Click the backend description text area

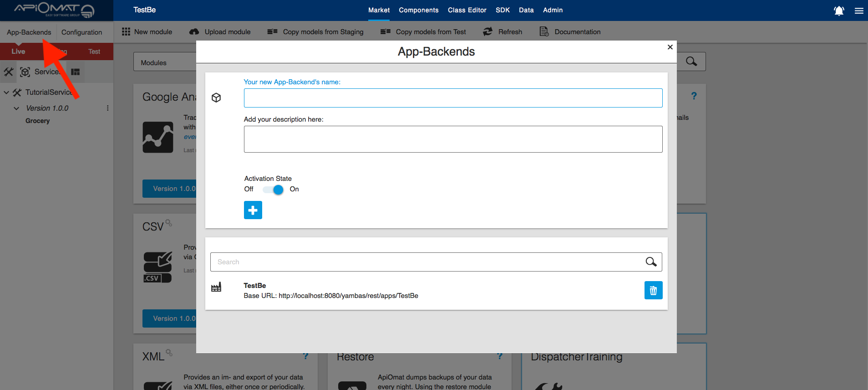[453, 139]
